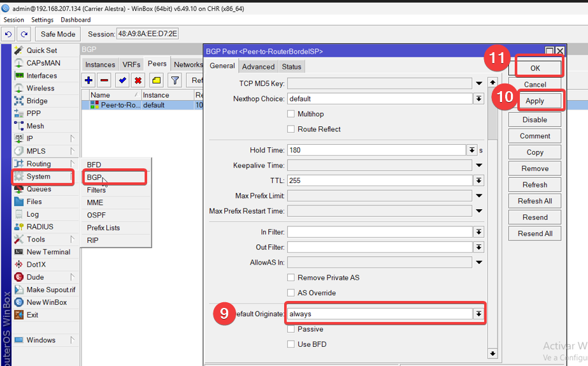Check the Remove Private AS option
Screen dimensions: 588x366
pos(291,278)
